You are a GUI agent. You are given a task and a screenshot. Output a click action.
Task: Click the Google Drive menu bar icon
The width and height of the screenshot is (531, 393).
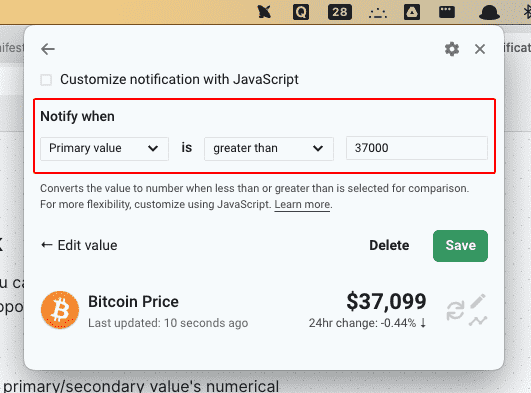(412, 12)
